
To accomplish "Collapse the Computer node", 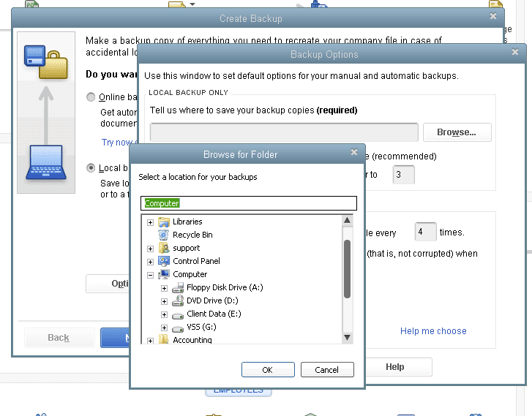I will pyautogui.click(x=150, y=275).
